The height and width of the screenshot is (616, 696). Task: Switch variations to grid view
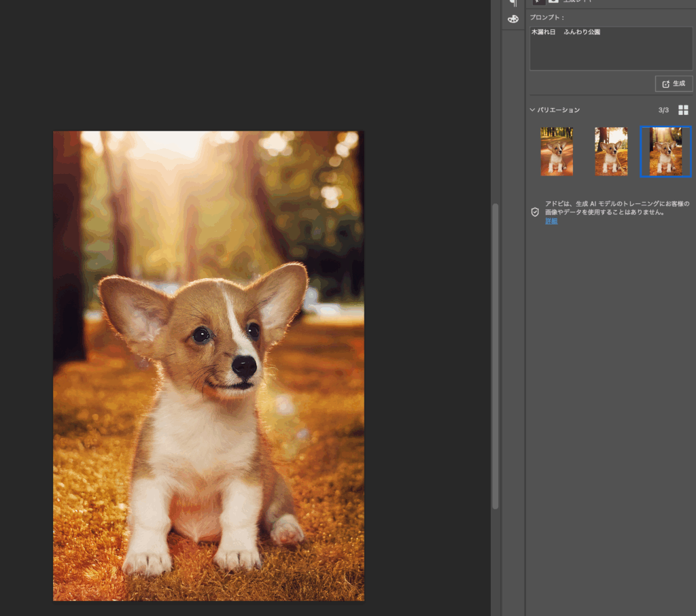click(683, 110)
